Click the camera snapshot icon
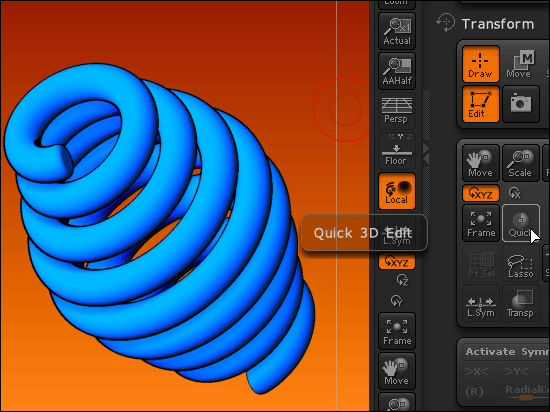 tap(521, 104)
